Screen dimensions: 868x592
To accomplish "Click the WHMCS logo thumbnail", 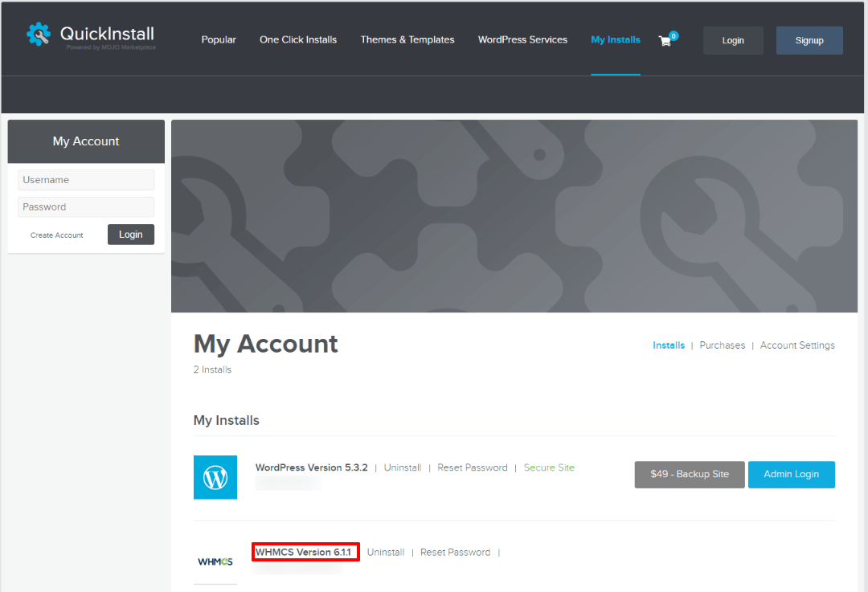I will pyautogui.click(x=215, y=561).
